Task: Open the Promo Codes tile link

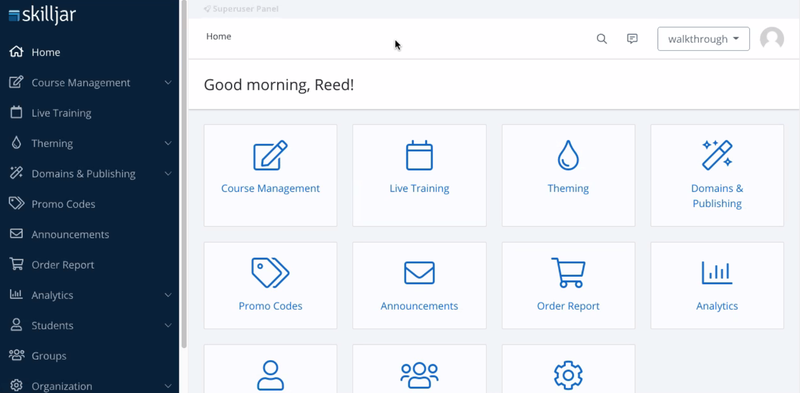Action: pos(270,306)
